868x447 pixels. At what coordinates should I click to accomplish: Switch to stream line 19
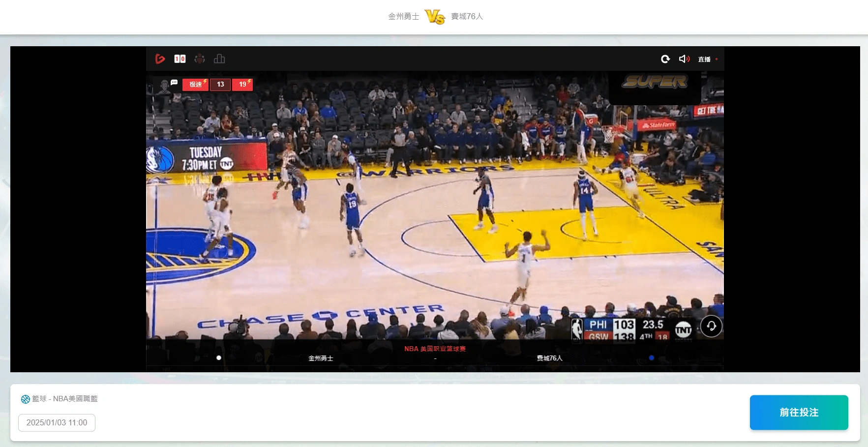click(242, 85)
